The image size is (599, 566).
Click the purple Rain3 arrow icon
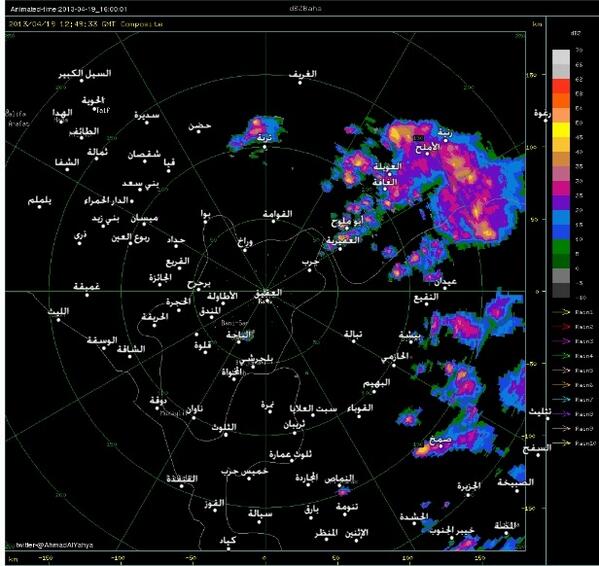coord(561,341)
